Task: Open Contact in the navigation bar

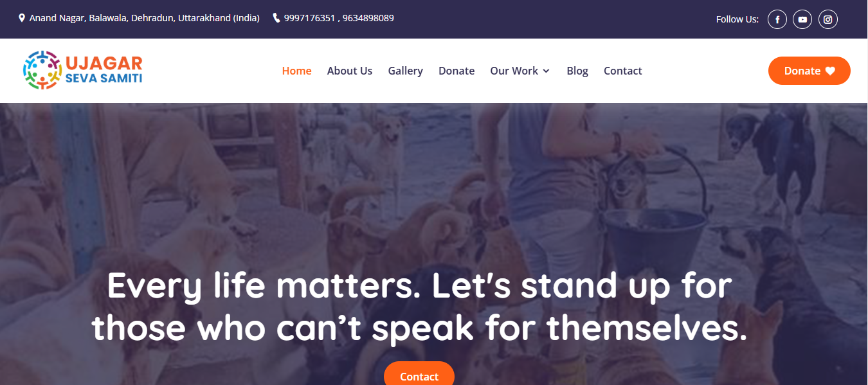Action: [x=623, y=71]
